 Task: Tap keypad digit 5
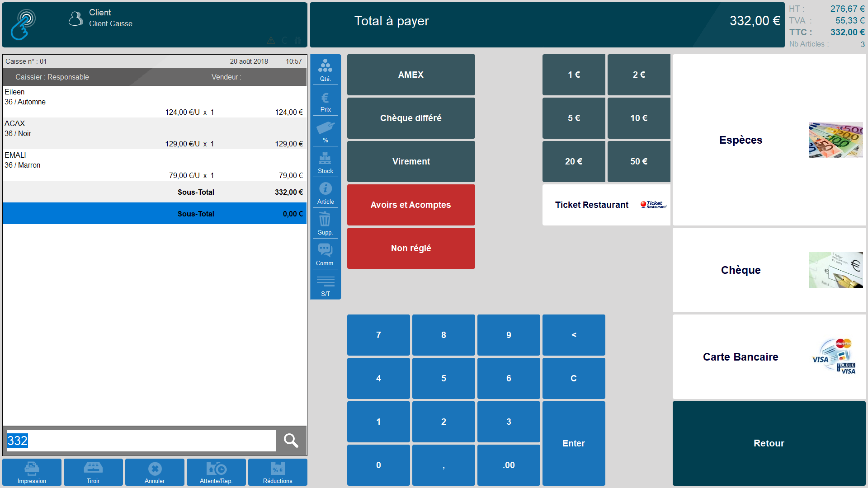click(x=443, y=378)
